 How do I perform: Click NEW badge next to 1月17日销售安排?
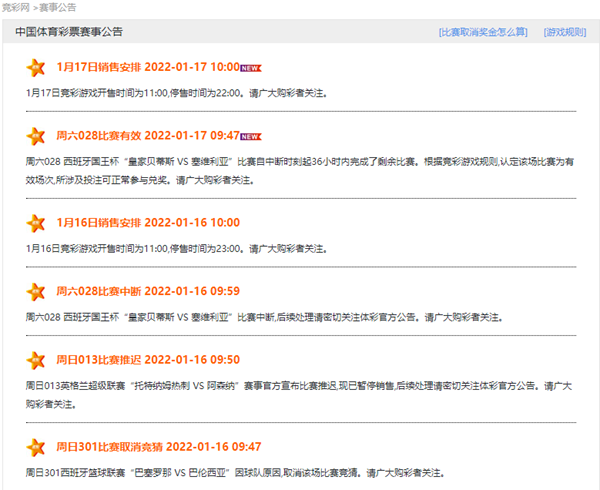251,68
